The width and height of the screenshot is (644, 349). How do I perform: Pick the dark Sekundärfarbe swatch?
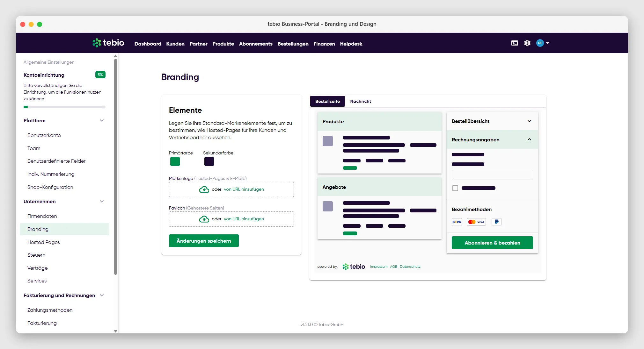[209, 161]
